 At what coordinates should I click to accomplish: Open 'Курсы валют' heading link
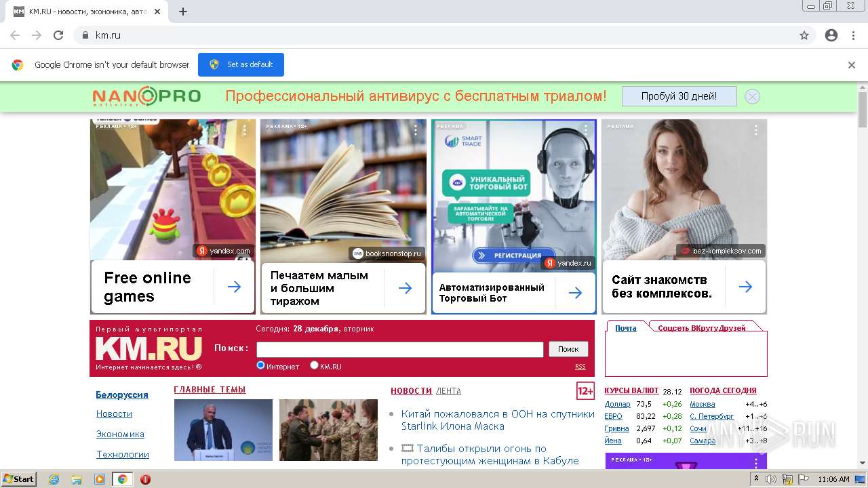631,390
